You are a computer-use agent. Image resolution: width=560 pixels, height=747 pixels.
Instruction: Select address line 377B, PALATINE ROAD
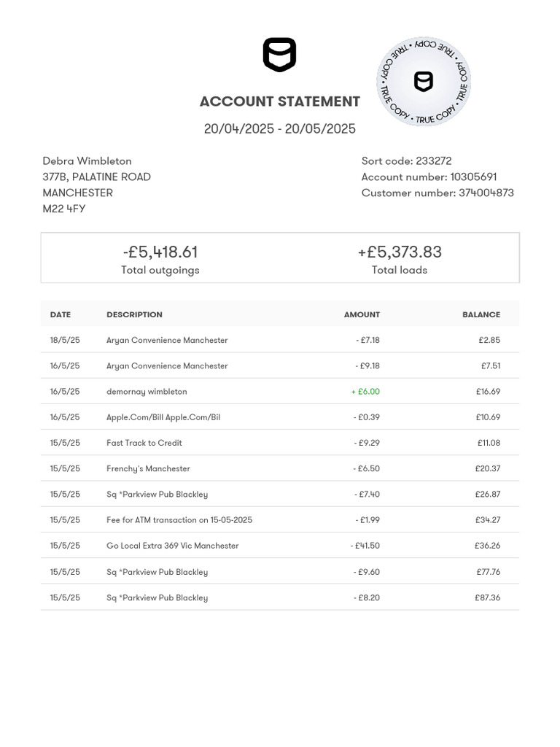[97, 177]
